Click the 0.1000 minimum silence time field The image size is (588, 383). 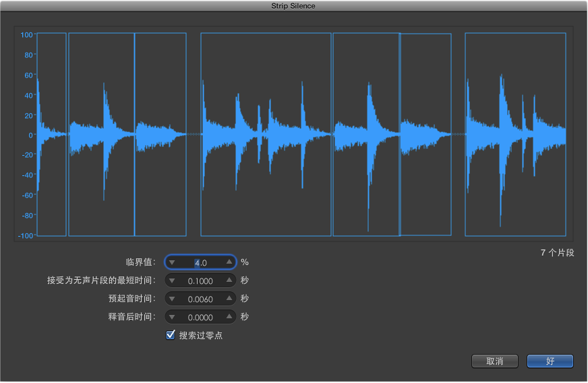tap(200, 281)
